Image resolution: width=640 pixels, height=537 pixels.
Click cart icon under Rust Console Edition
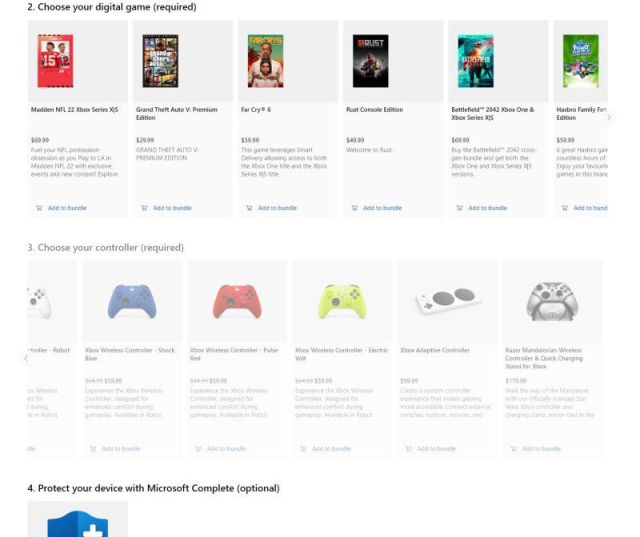tap(354, 208)
